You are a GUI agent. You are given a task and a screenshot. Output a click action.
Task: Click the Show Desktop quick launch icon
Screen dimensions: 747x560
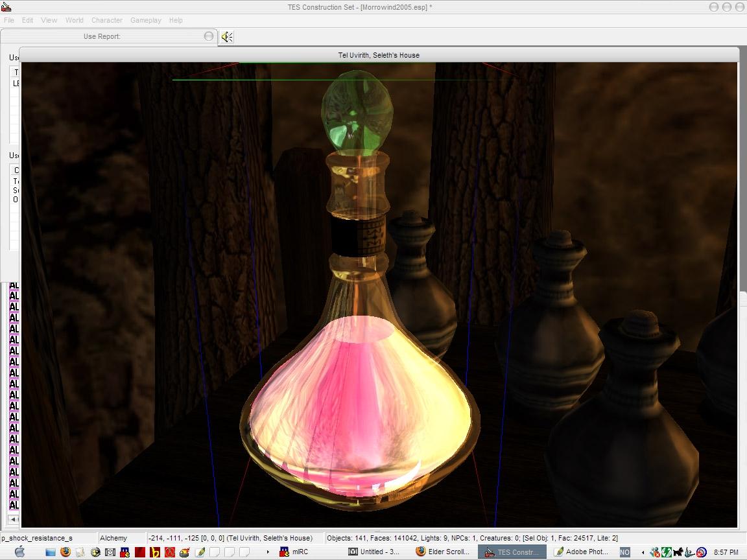tap(51, 552)
